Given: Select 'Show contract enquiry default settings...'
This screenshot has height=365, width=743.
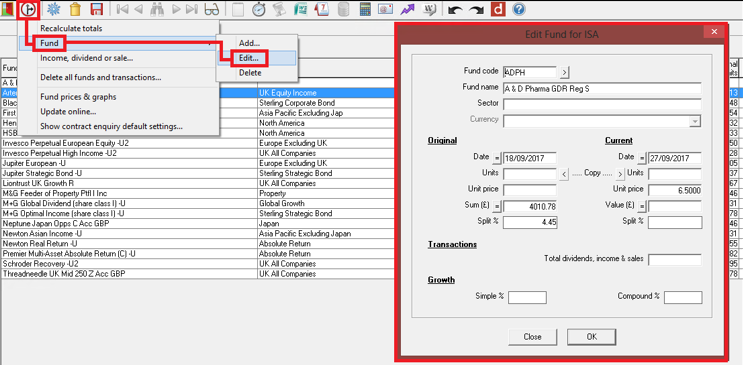Looking at the screenshot, I should [118, 127].
